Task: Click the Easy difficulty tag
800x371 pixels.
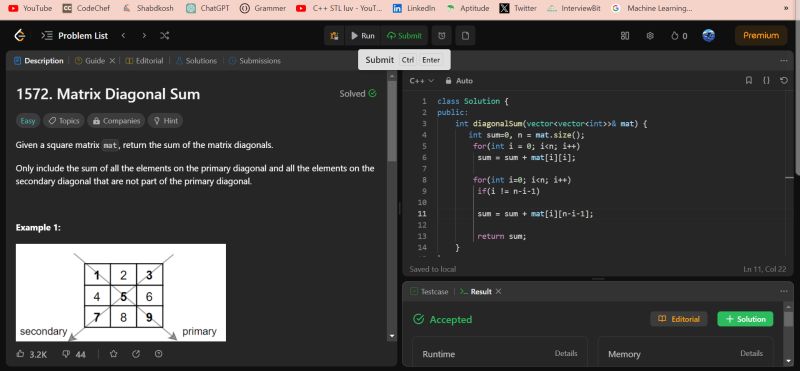Action: tap(28, 121)
